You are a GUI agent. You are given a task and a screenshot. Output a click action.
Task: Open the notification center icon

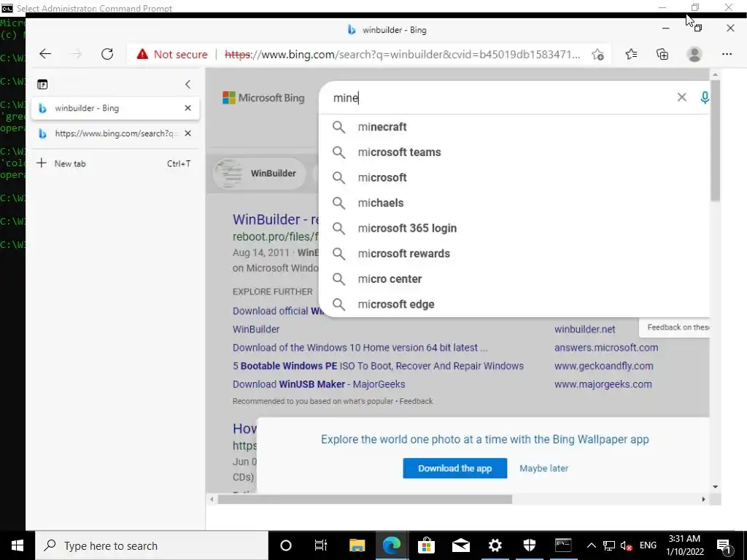click(x=724, y=545)
